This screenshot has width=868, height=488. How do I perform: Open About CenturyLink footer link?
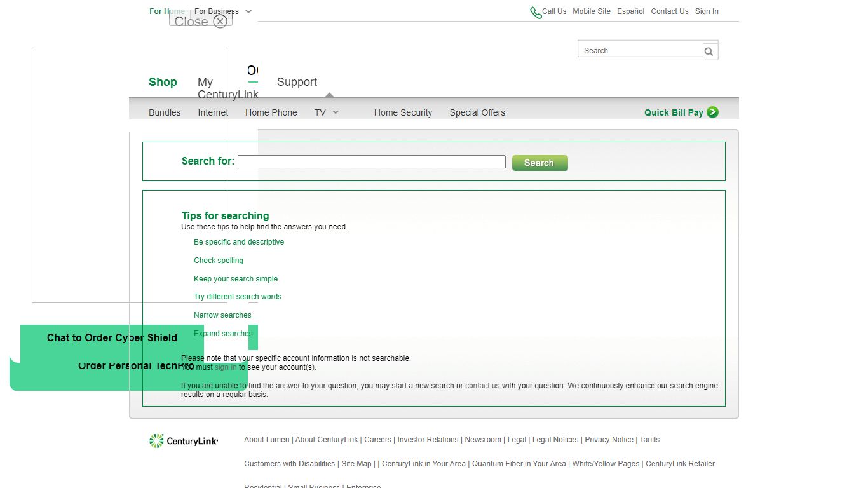(x=327, y=440)
